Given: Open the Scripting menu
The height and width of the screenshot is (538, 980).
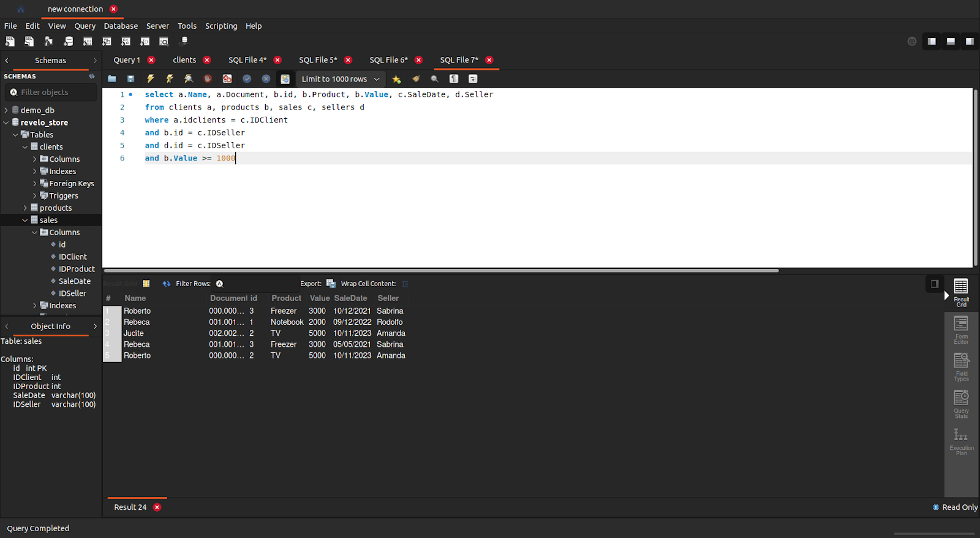Looking at the screenshot, I should click(221, 26).
